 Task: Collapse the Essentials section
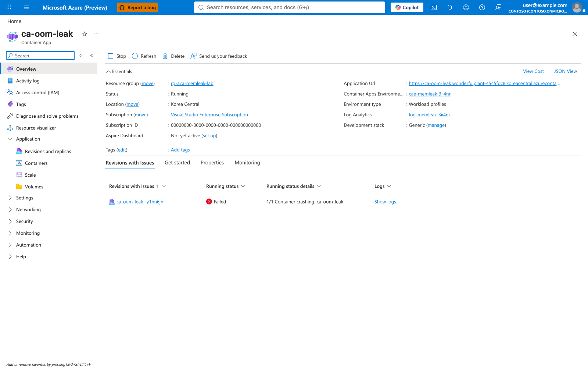(119, 71)
